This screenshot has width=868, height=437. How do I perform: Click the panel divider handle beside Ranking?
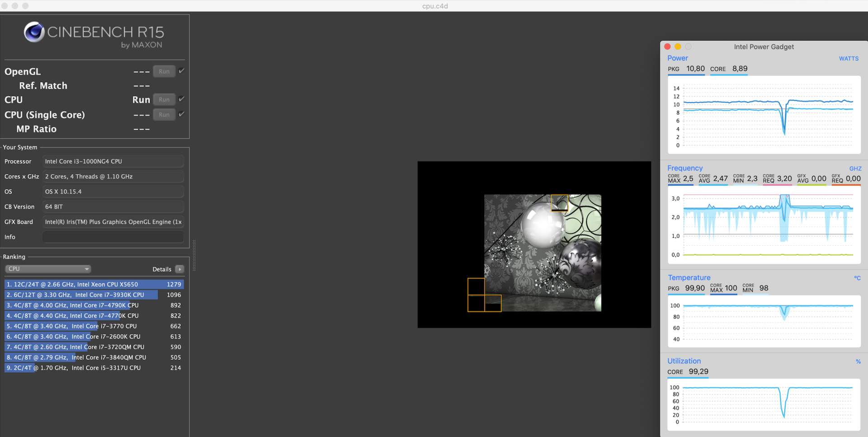194,256
